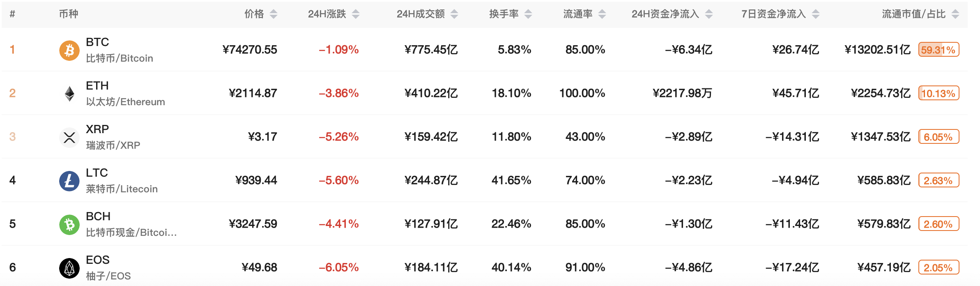The image size is (980, 286).
Task: Click the Ethereum diamond logo icon
Action: coord(69,94)
